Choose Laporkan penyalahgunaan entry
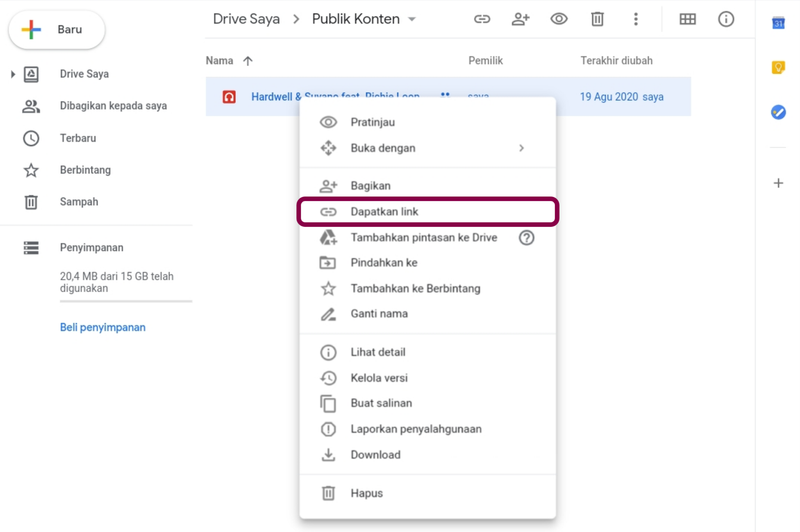This screenshot has height=532, width=800. pos(427,429)
